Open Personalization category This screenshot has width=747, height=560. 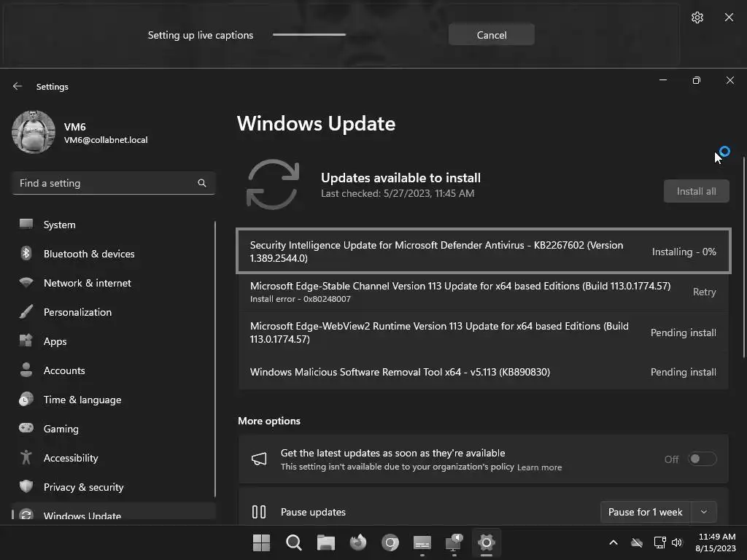113,312
